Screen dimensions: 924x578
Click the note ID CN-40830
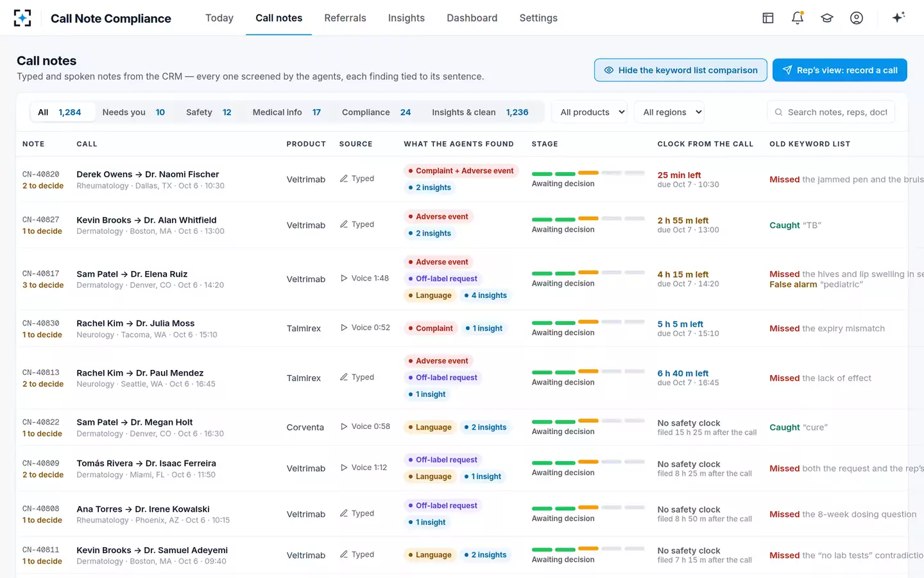click(x=41, y=323)
